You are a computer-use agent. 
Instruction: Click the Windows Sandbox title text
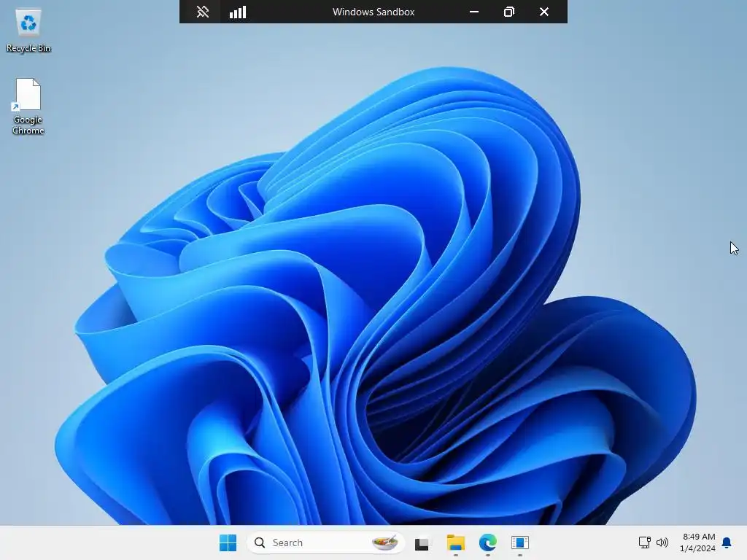pos(373,12)
